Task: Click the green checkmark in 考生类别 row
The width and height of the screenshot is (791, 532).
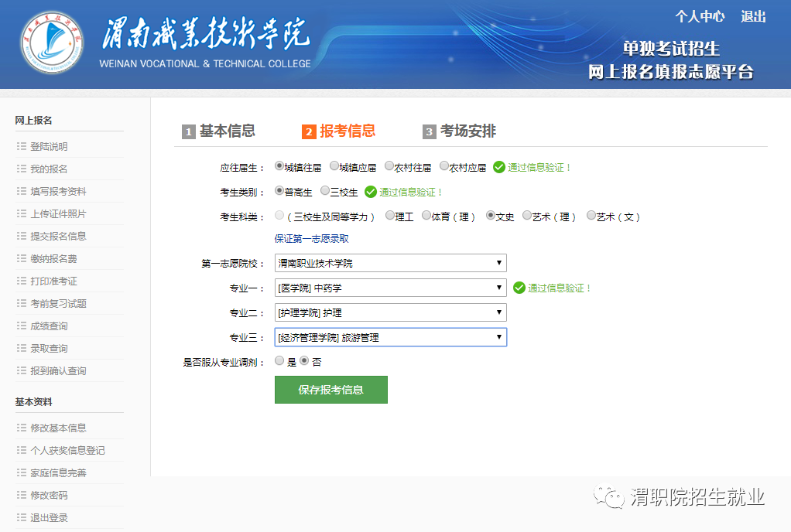Action: click(371, 192)
